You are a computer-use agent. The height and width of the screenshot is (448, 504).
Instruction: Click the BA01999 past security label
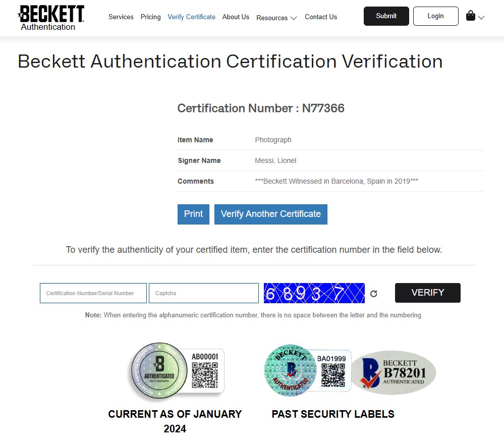click(308, 370)
